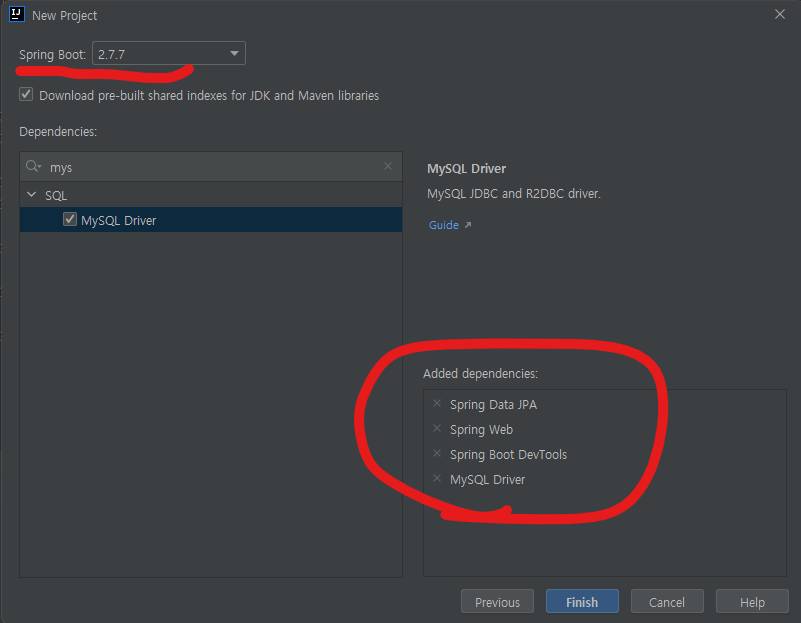
Task: Collapse the SQL category
Action: click(x=32, y=195)
